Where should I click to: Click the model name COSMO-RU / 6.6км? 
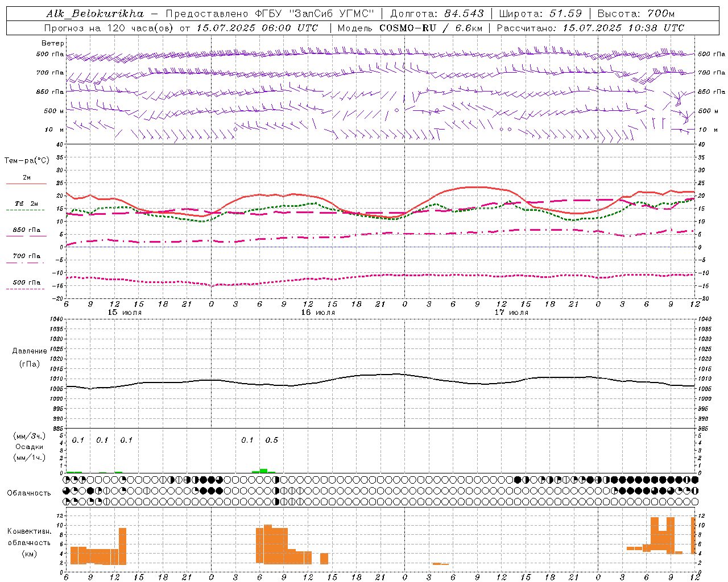pos(431,28)
